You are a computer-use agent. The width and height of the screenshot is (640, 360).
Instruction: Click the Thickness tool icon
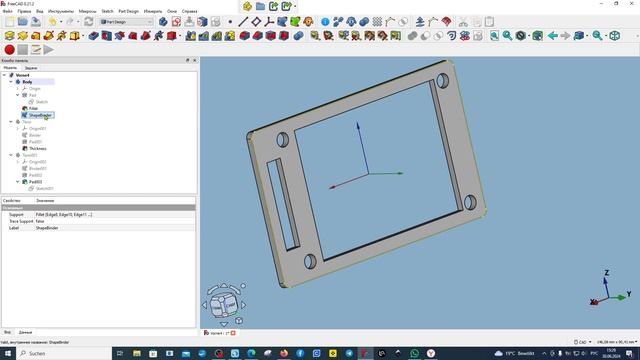tap(284, 36)
